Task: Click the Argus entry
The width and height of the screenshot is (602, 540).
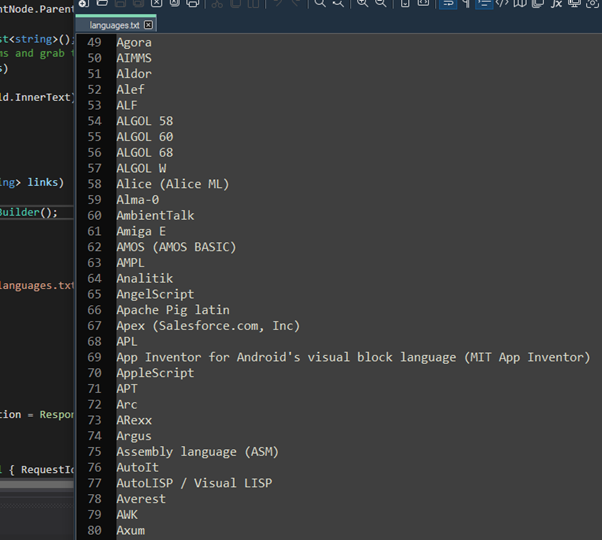Action: 134,436
